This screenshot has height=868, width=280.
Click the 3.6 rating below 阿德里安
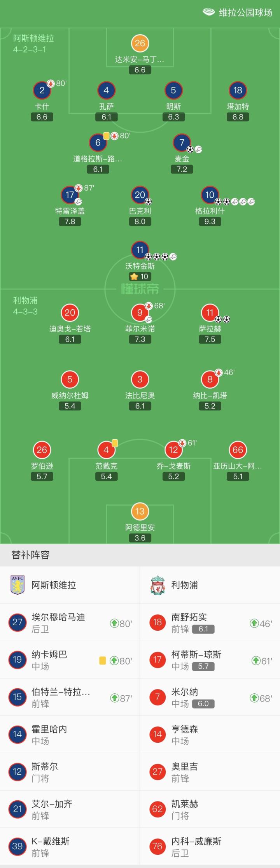(140, 538)
